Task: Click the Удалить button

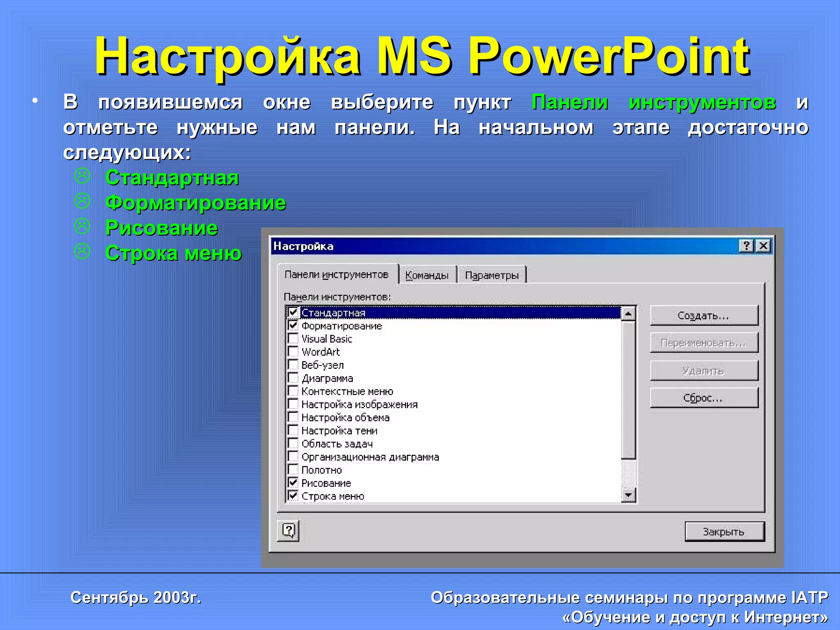Action: 704,371
